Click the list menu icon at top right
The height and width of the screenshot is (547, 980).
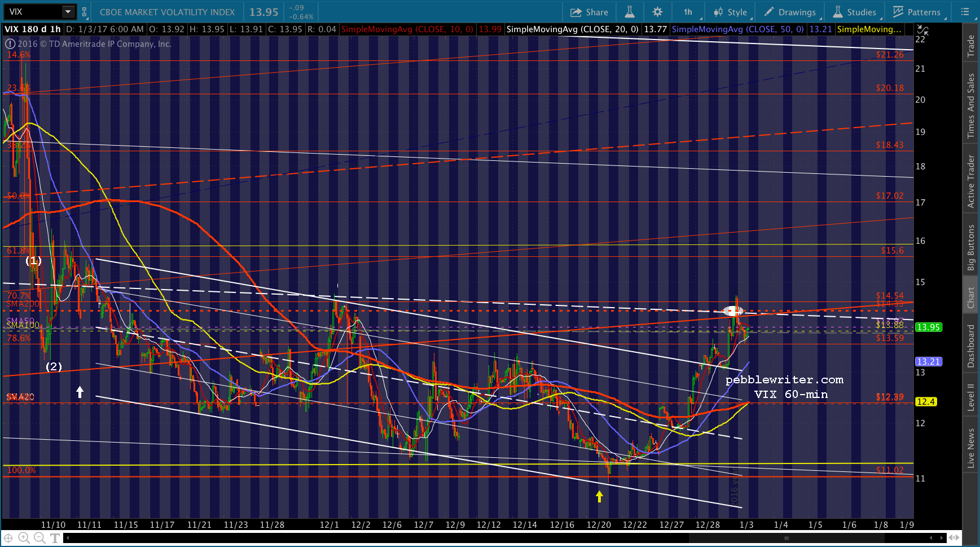coord(965,12)
